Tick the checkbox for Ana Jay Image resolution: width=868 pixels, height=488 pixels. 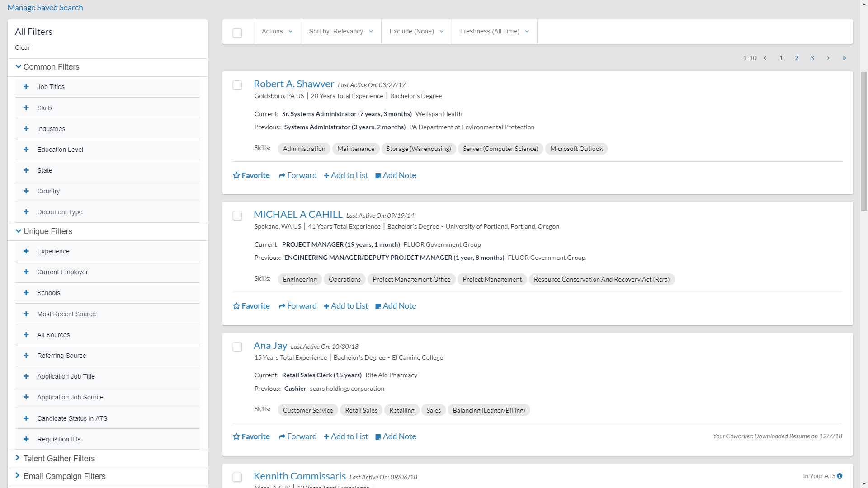[x=237, y=347]
